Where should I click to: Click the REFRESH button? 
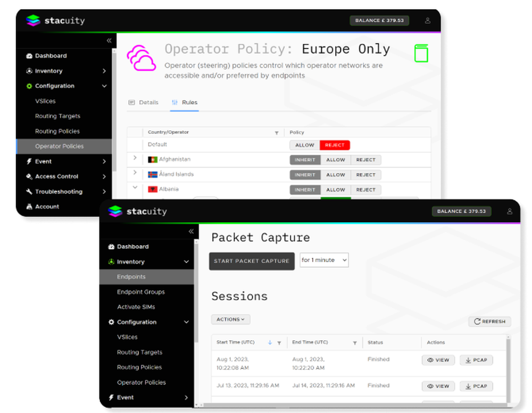(x=489, y=322)
